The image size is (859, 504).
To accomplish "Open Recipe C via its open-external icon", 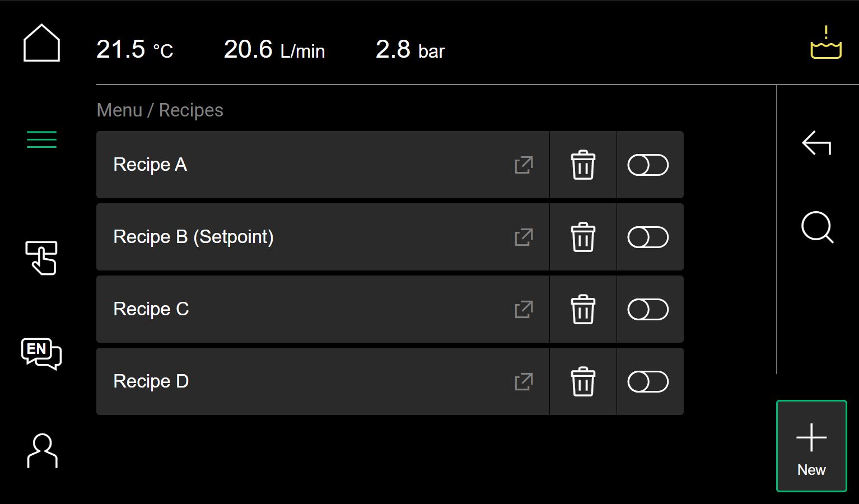I will click(x=524, y=309).
